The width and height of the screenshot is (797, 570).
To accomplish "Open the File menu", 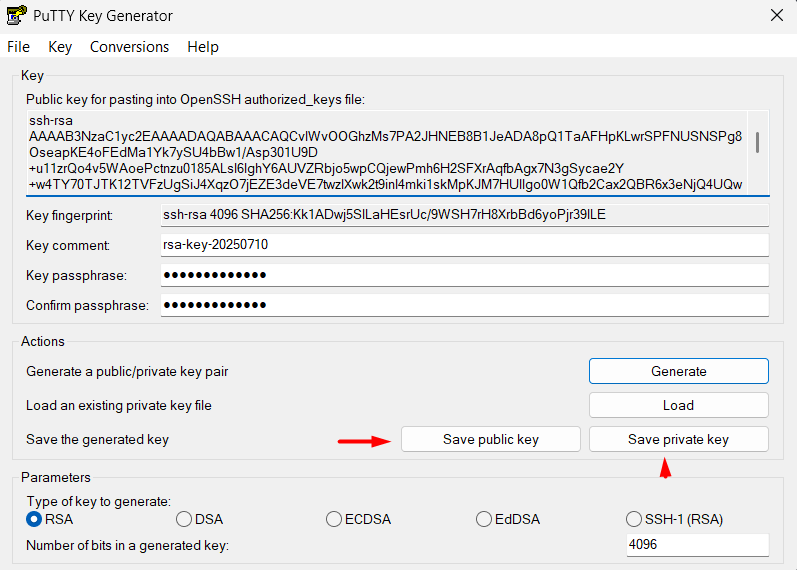I will coord(18,47).
